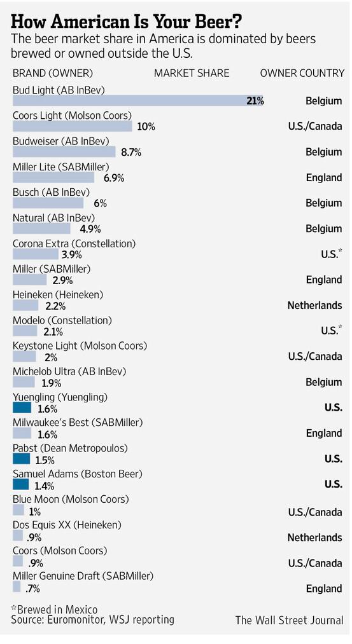Click the dark blue Yuengling bar
Screen dimensions: 352x644
coord(22,408)
